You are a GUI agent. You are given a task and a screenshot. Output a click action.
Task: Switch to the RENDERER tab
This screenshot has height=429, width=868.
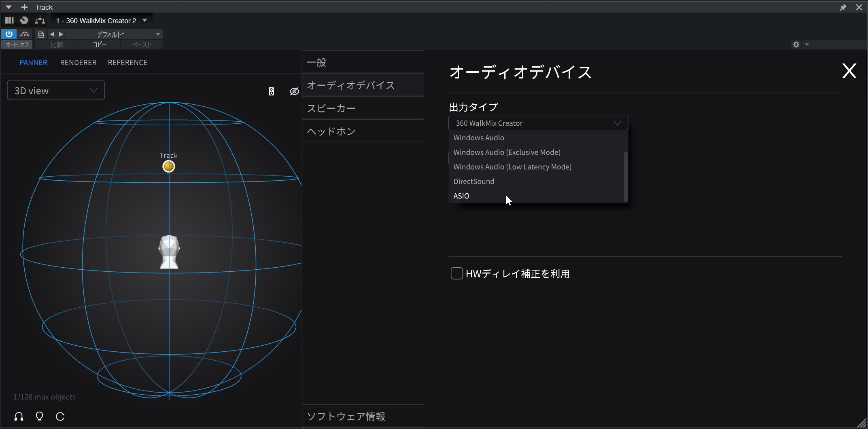tap(78, 63)
